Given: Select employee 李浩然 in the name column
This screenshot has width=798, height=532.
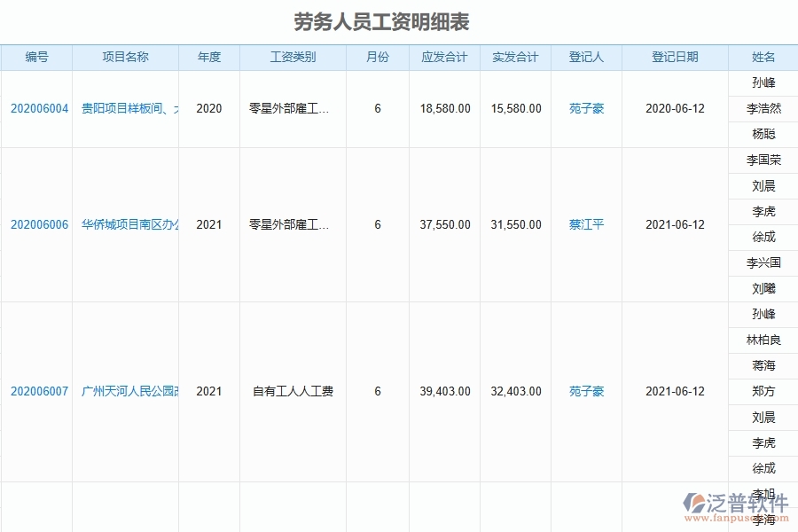Looking at the screenshot, I should point(763,109).
